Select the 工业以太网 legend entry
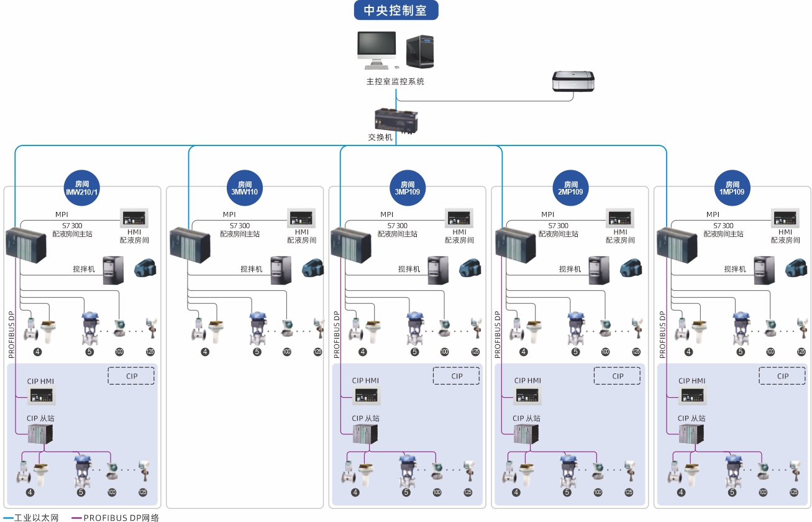Image resolution: width=812 pixels, height=522 pixels. click(31, 517)
